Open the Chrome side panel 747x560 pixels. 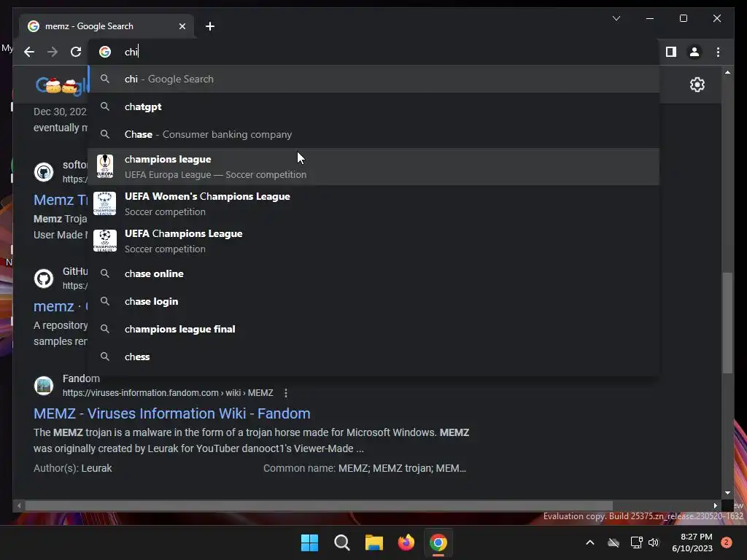(x=671, y=52)
